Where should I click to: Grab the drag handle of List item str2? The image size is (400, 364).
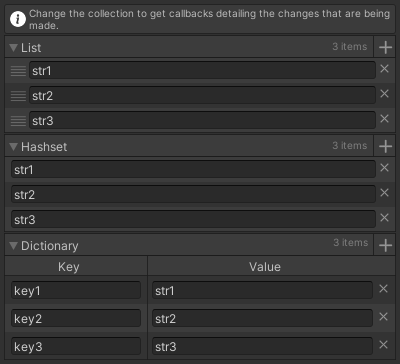(x=18, y=96)
